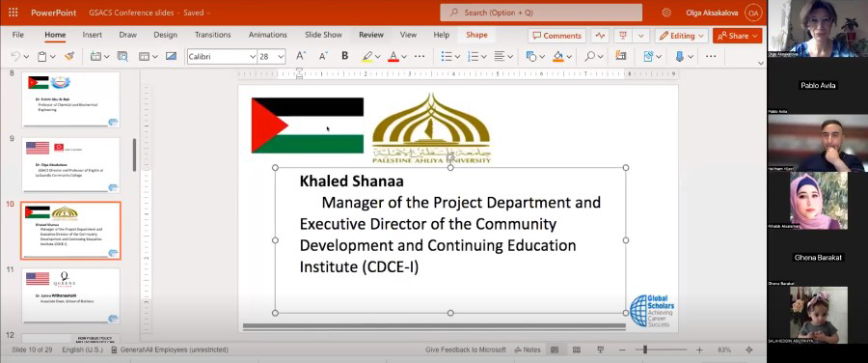Open the Comments button
Viewport: 868px width, 363px height.
(x=556, y=36)
